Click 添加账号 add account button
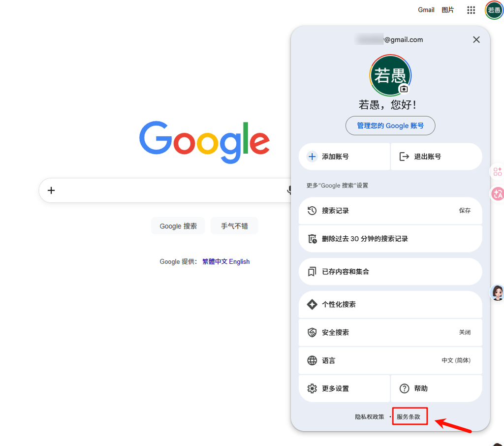504x446 pixels. 344,157
